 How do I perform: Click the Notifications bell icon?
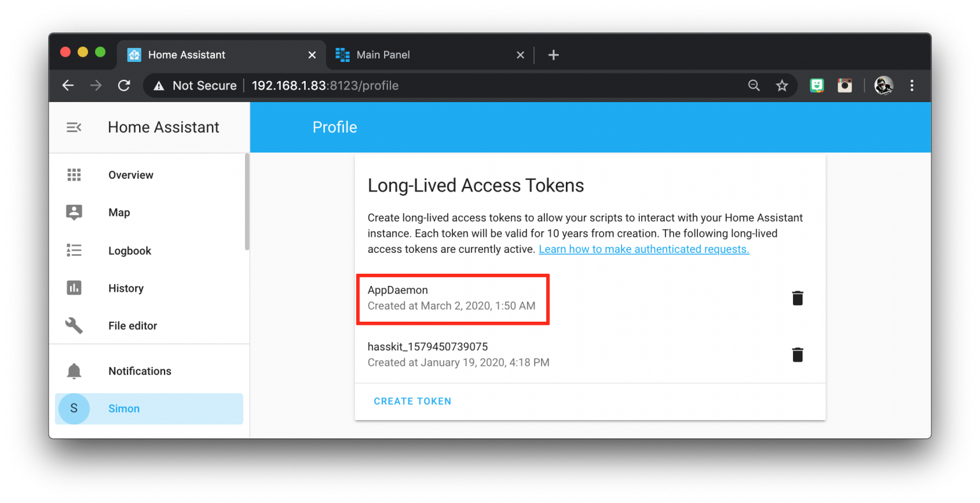coord(74,371)
